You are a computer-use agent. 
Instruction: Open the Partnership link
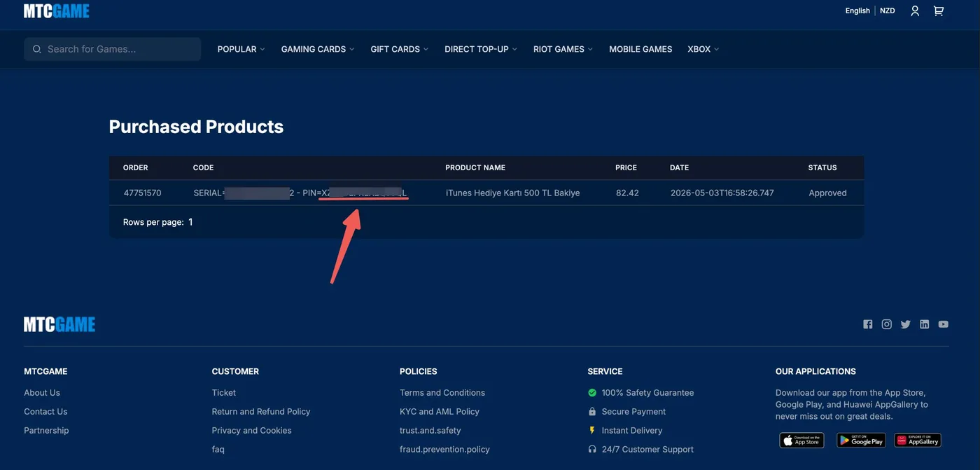tap(46, 431)
